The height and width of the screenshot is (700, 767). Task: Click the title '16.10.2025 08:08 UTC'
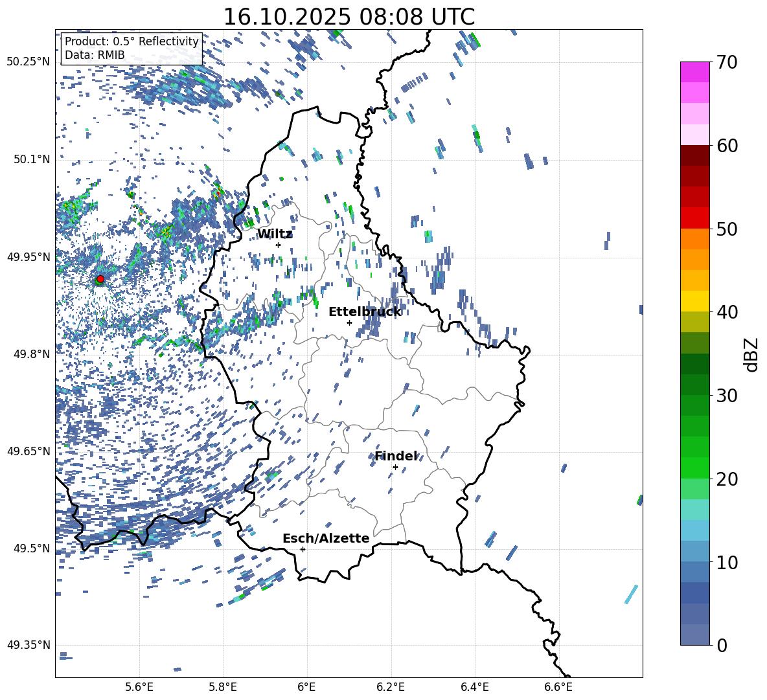[349, 17]
